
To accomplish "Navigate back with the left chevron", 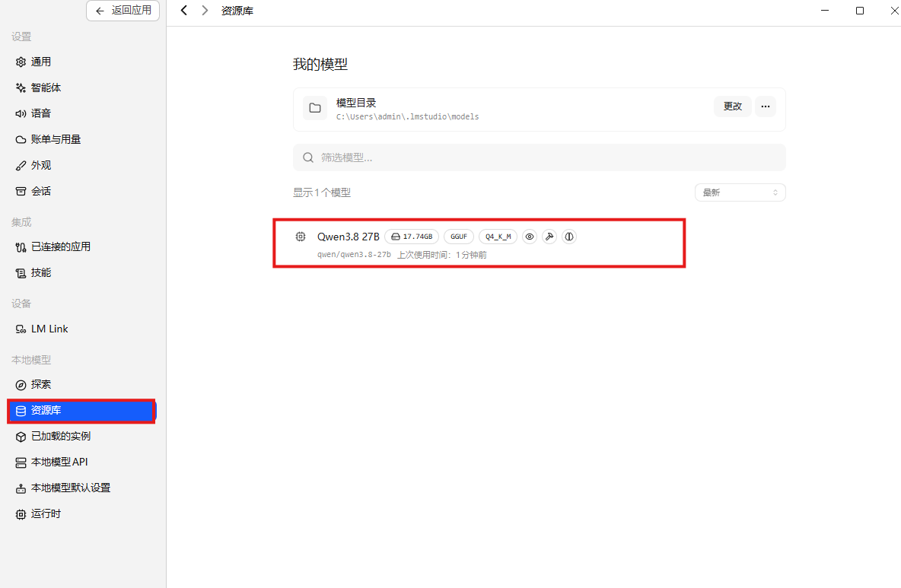I will click(x=184, y=11).
